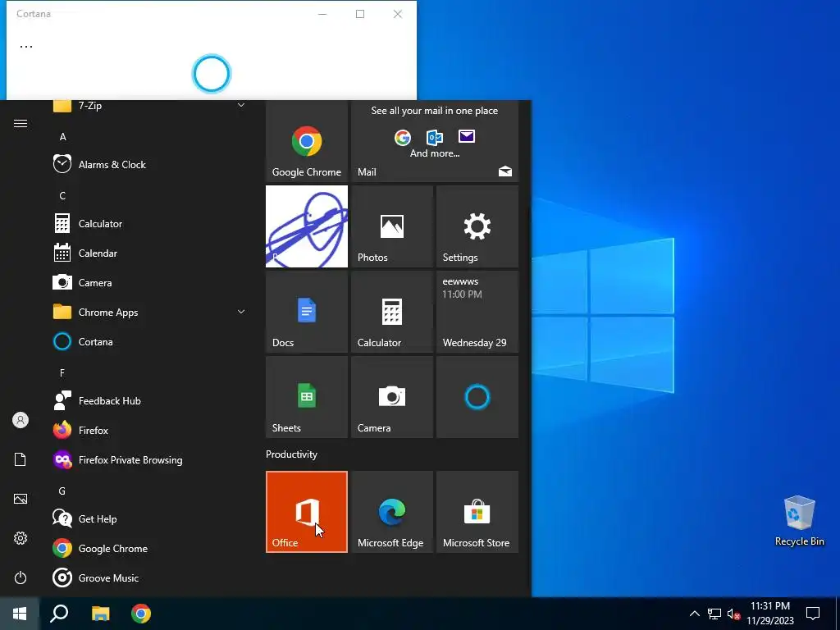Click the Windows Start button

point(20,614)
